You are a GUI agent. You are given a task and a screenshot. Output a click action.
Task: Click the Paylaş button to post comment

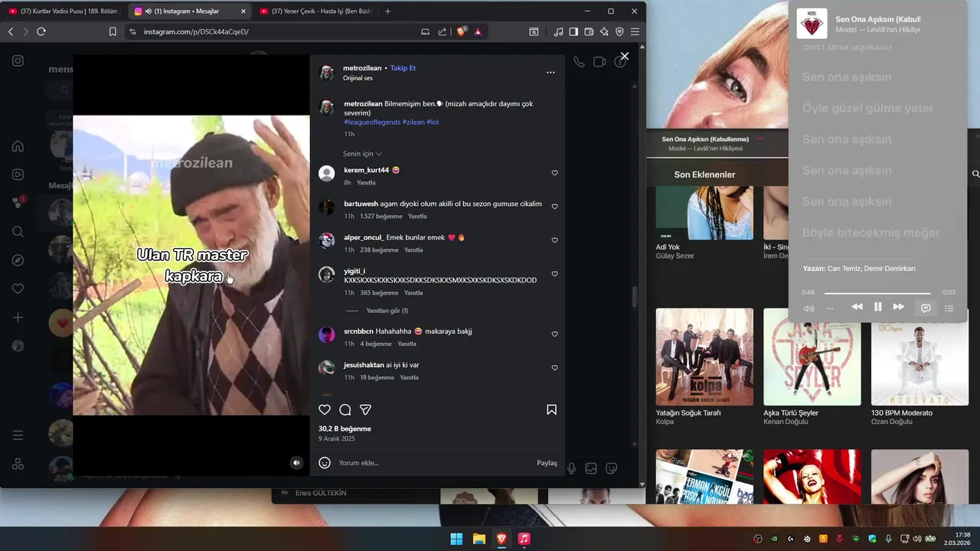tap(547, 463)
